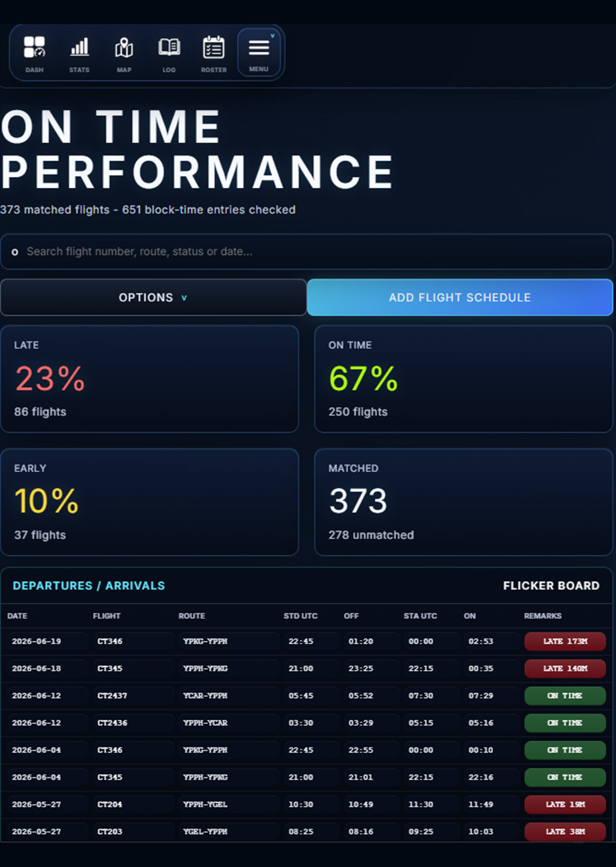
Task: Select route cell YPPH-YCAR
Action: [229, 723]
